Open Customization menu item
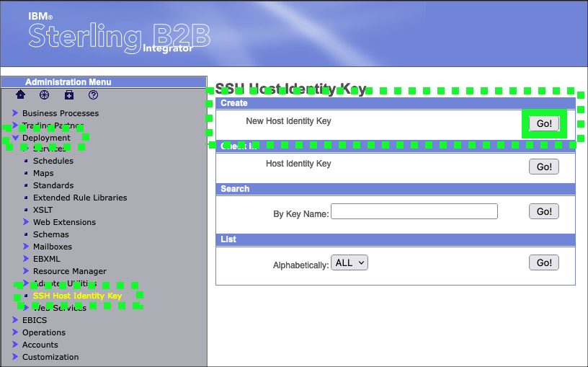Screen dimensions: 588x367 50,357
